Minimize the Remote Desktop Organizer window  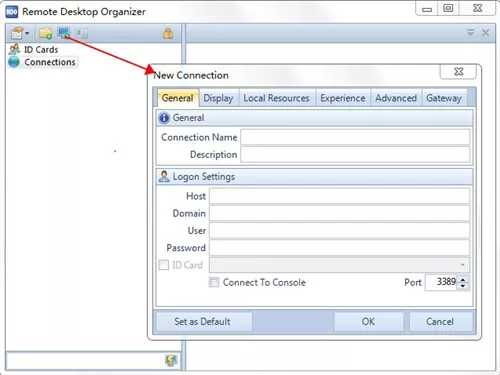pyautogui.click(x=427, y=9)
